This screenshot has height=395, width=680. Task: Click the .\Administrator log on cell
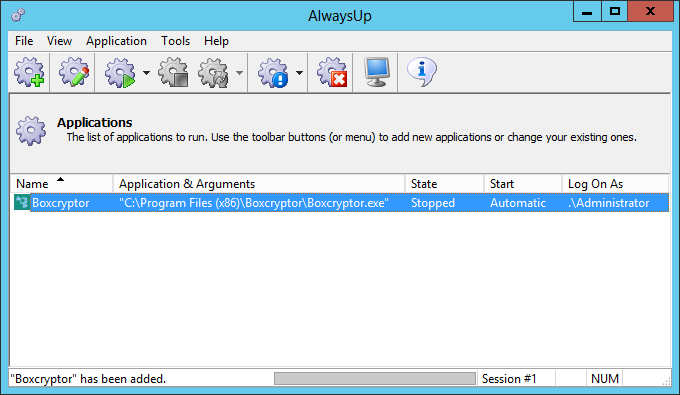pyautogui.click(x=608, y=203)
